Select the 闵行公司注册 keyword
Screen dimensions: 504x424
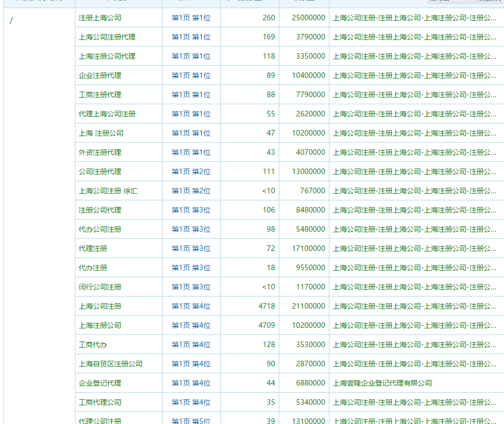pos(100,287)
